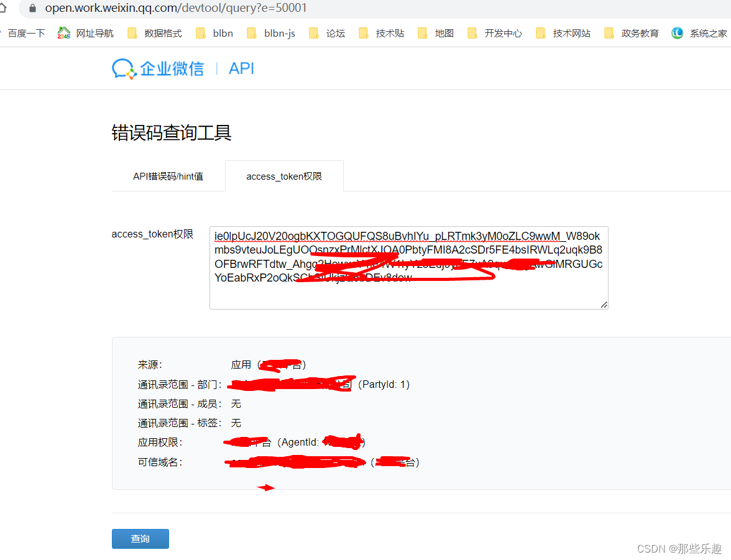731x560 pixels.
Task: Open the 开发中心 bookmark
Action: pos(502,33)
